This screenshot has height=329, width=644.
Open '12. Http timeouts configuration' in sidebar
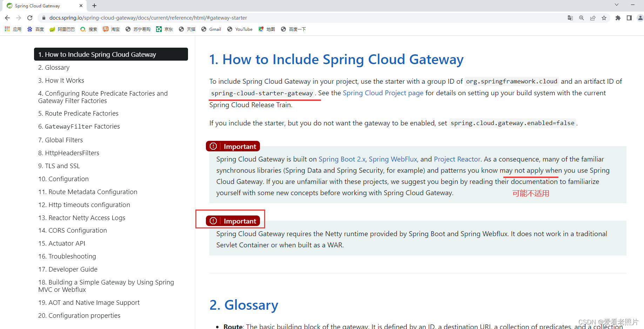coord(84,205)
